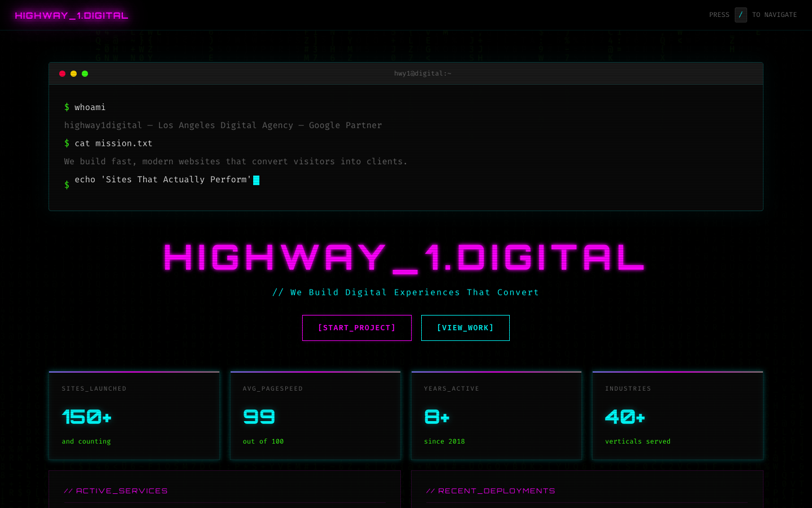This screenshot has width=812, height=508.
Task: Open the VIEW_WORK portfolio
Action: click(465, 328)
